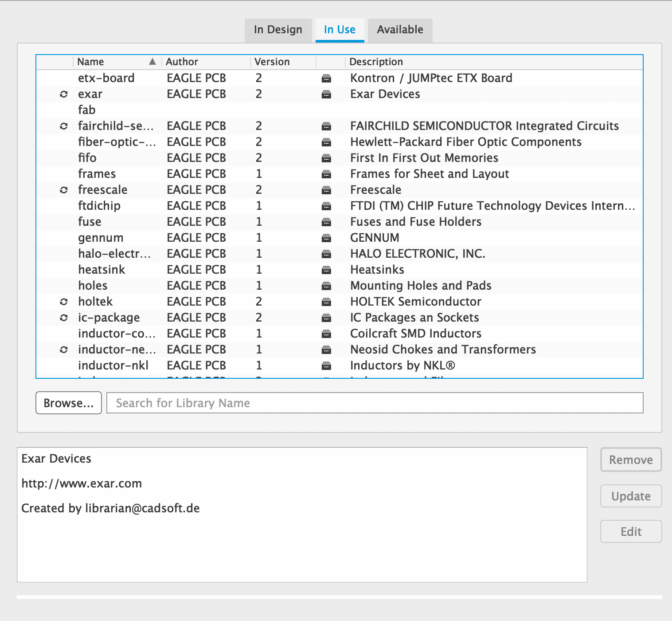Select the etx-board library name
Image resolution: width=672 pixels, height=621 pixels.
106,78
